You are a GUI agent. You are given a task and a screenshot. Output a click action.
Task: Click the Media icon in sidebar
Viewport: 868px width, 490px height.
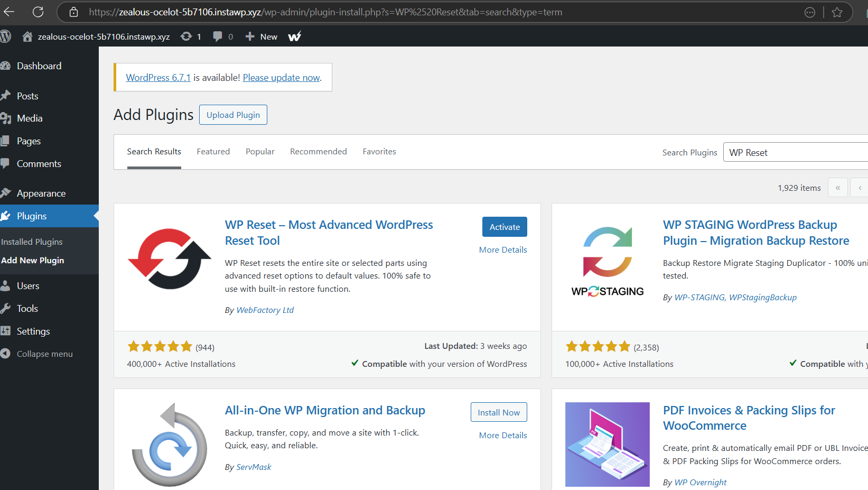tap(5, 118)
